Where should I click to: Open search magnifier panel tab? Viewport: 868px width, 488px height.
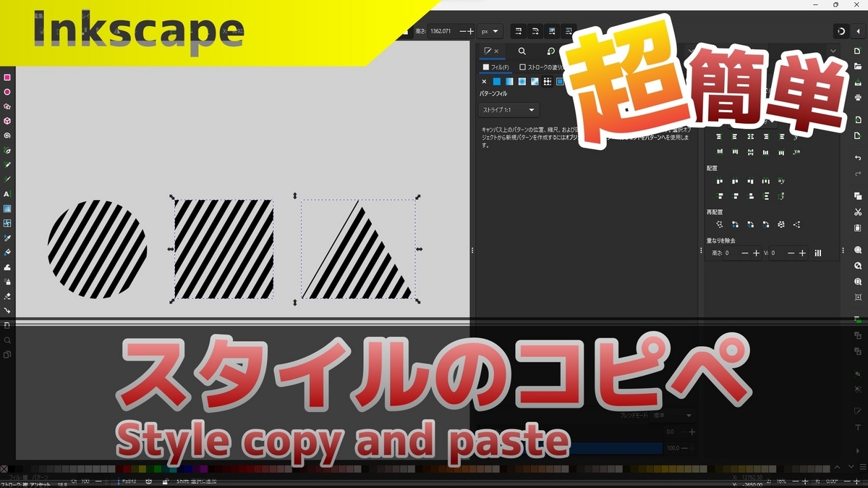(x=522, y=51)
